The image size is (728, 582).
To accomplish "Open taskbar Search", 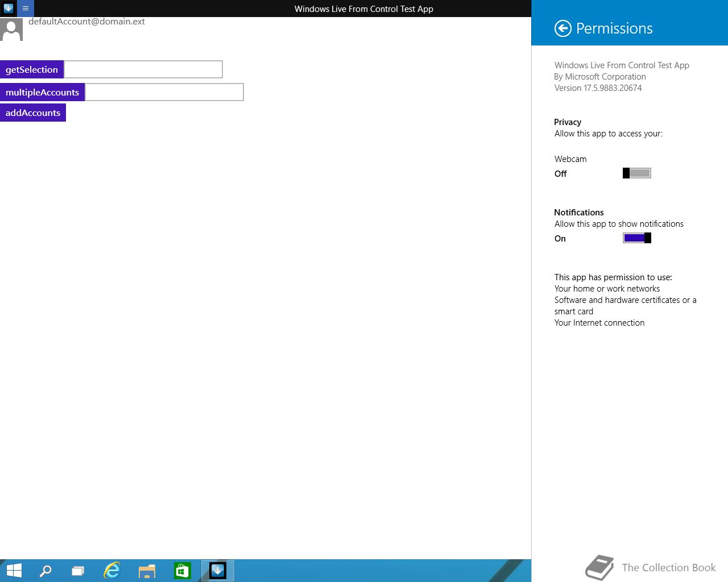I will point(45,570).
